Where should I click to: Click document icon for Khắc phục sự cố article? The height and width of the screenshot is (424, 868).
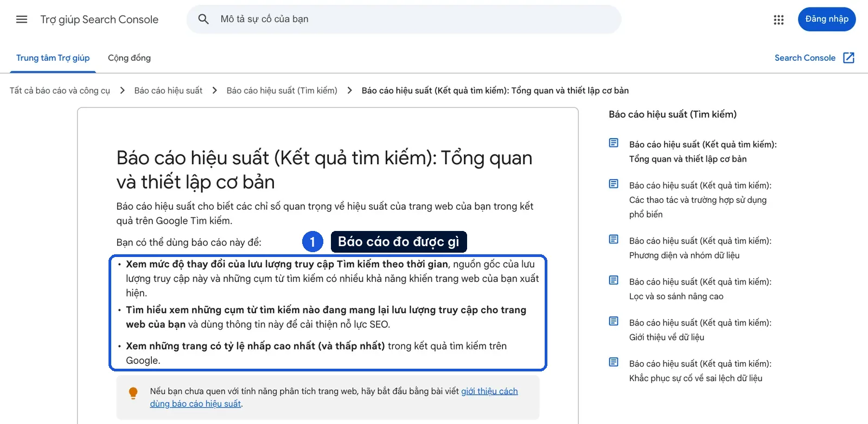pyautogui.click(x=614, y=363)
